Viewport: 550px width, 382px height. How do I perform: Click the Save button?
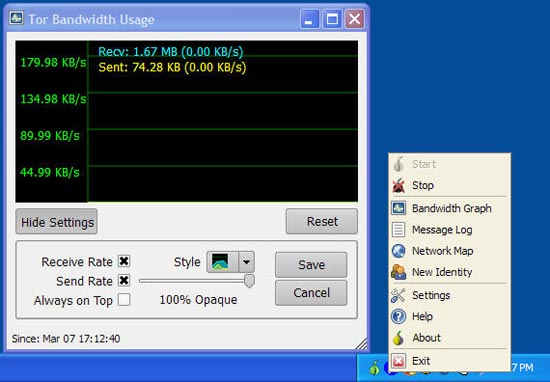point(311,264)
